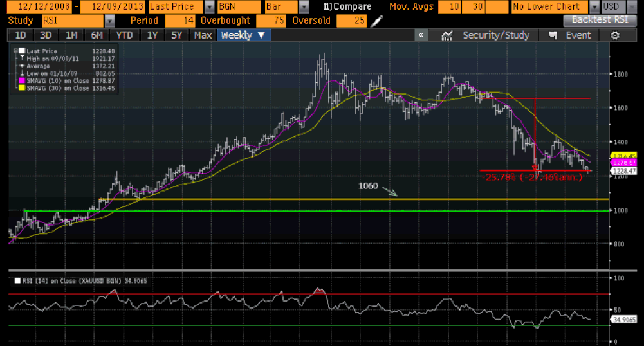
Task: Click the Backtest RSI button
Action: tap(600, 21)
